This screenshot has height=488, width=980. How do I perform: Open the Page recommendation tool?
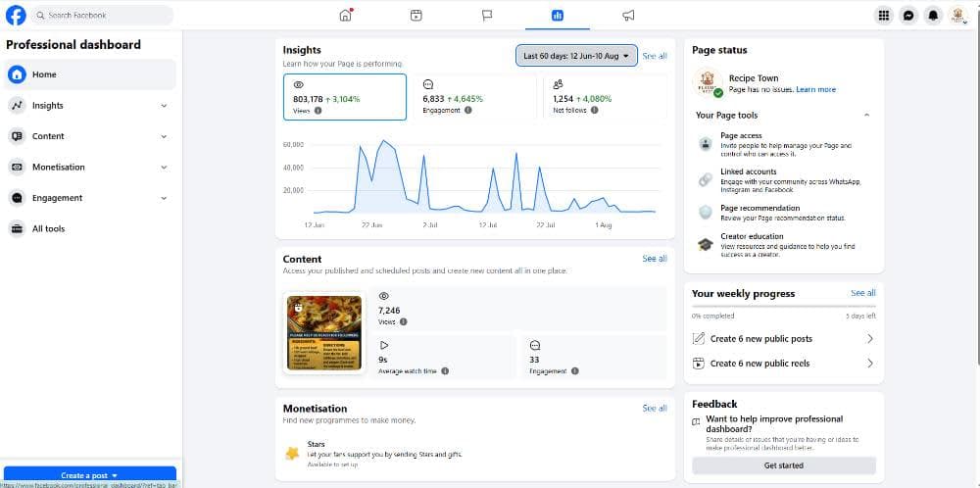pos(784,213)
